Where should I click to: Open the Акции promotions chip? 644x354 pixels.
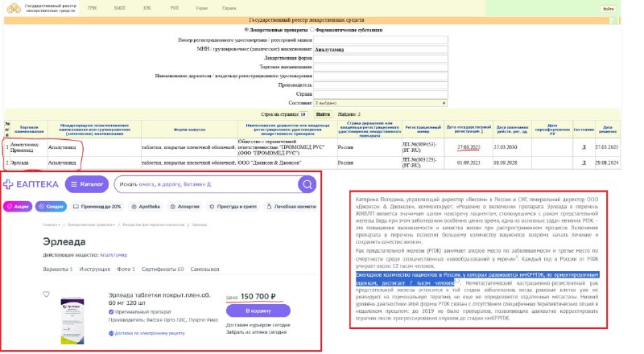click(x=18, y=207)
